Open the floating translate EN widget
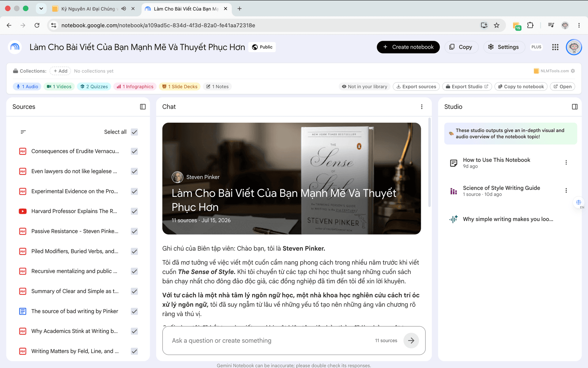Screen dimensions: 588x368 click(x=579, y=203)
